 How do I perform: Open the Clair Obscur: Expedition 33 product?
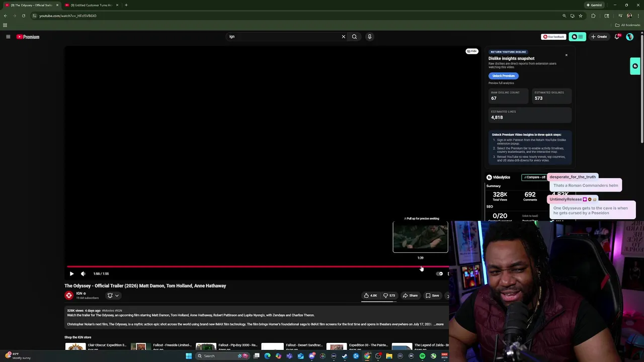click(x=96, y=346)
